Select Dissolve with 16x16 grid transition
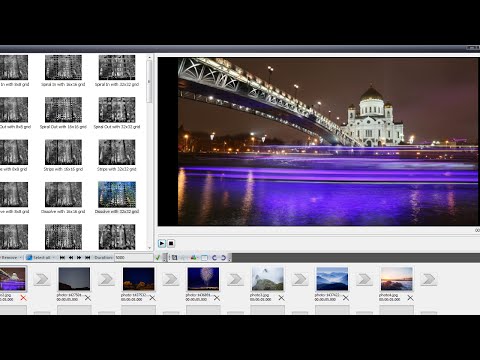The image size is (480, 360). tap(63, 198)
